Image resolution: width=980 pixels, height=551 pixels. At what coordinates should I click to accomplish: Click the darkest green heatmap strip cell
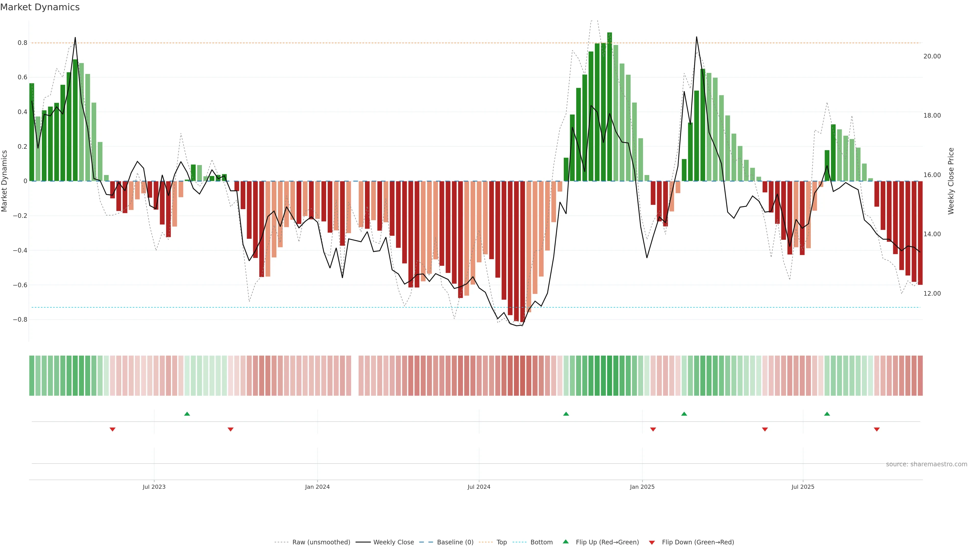tap(609, 376)
